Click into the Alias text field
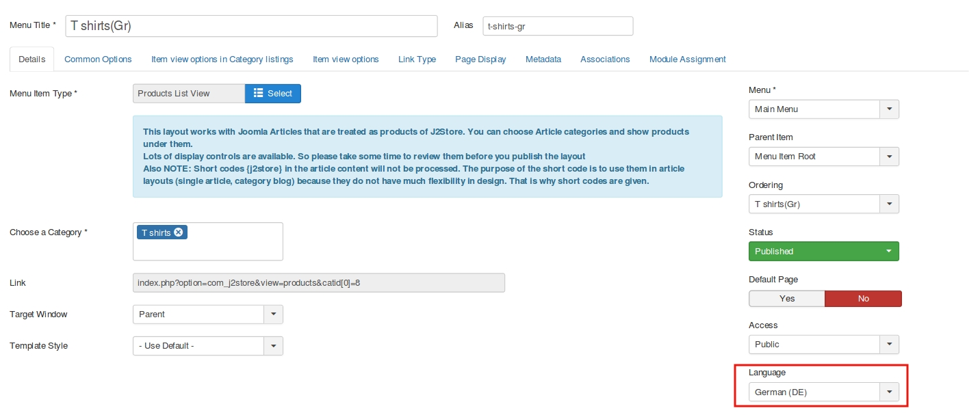Image resolution: width=980 pixels, height=415 pixels. (x=557, y=26)
